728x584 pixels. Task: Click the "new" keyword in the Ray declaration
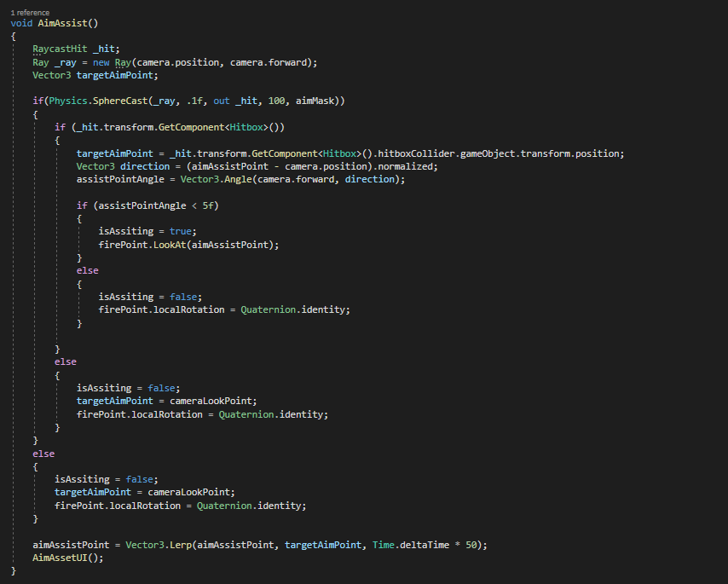[x=101, y=62]
